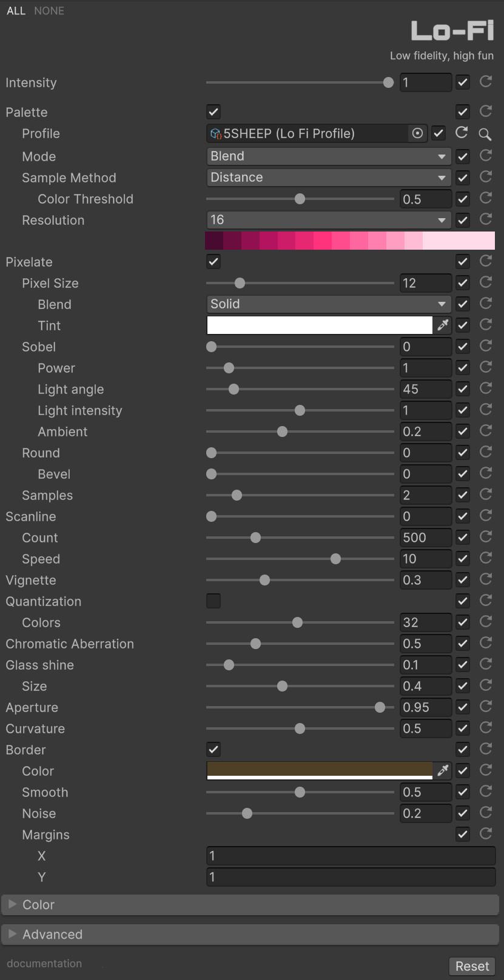Click NONE to deselect all overrides
Screen dimensions: 504x980
[x=49, y=11]
